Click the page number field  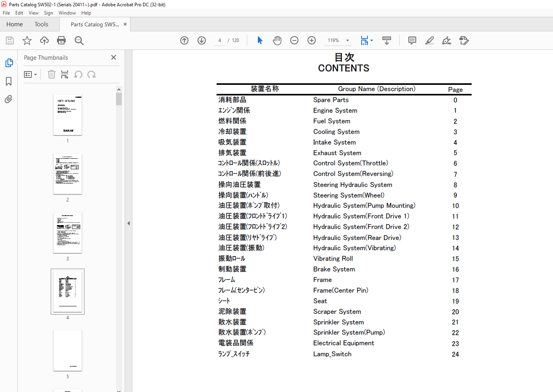point(220,40)
